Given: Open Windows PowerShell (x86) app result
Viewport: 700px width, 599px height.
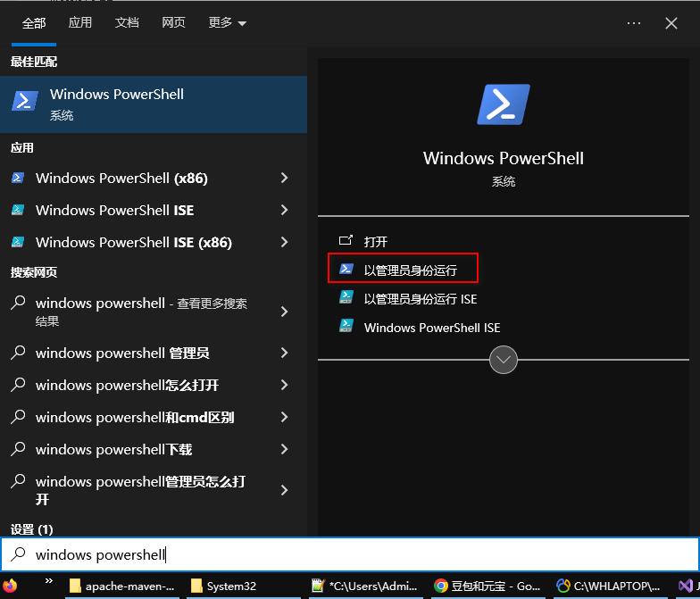Looking at the screenshot, I should point(134,179).
